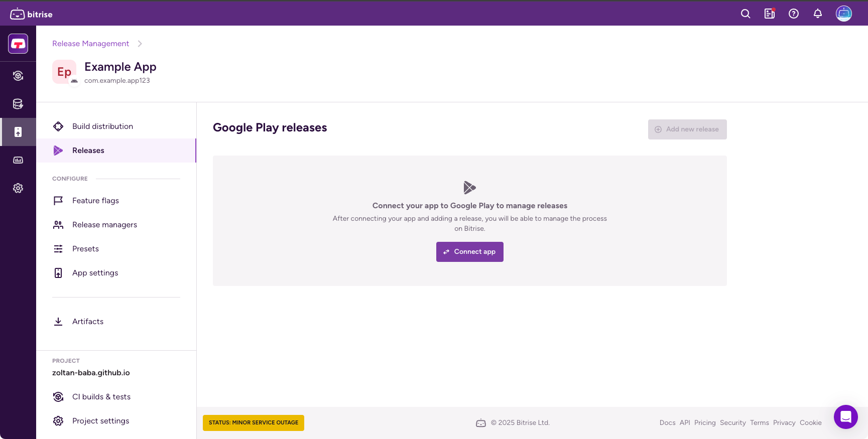Click the Example App title
Viewport: 868px width, 439px height.
click(120, 67)
